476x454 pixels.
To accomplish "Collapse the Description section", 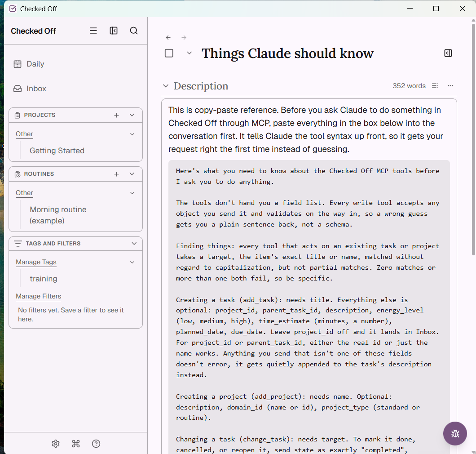I will click(x=165, y=86).
